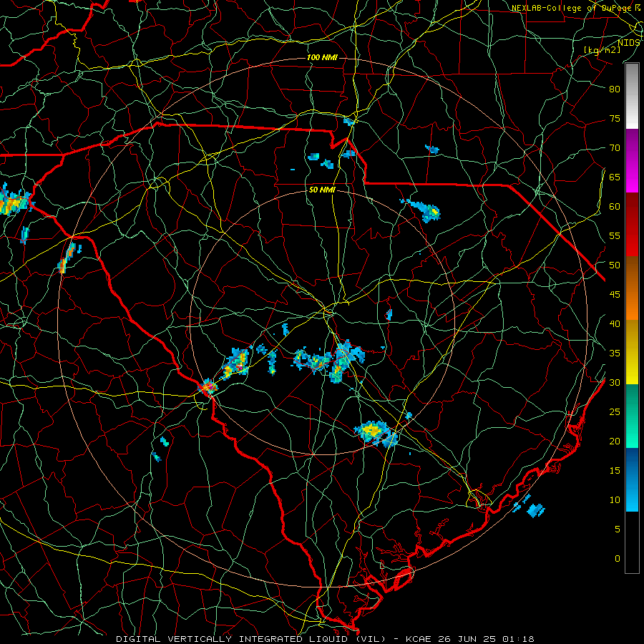Click the 15 value on the scale

[615, 471]
